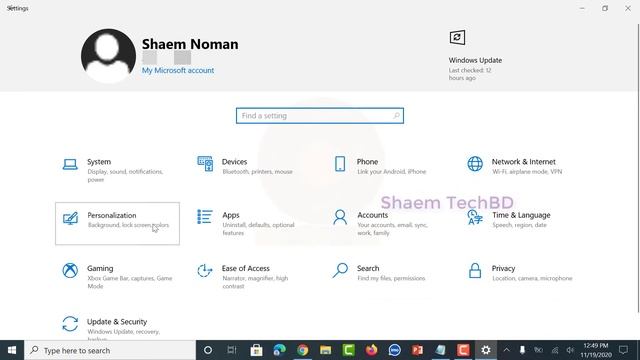The height and width of the screenshot is (360, 640).
Task: Open the Ease of Access icon
Action: (x=205, y=270)
